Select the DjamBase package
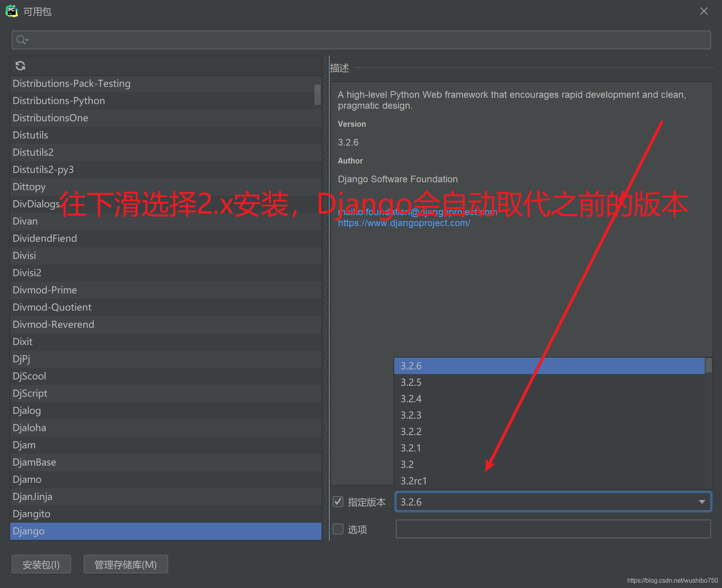Screen dimensions: 722x588 [166, 462]
